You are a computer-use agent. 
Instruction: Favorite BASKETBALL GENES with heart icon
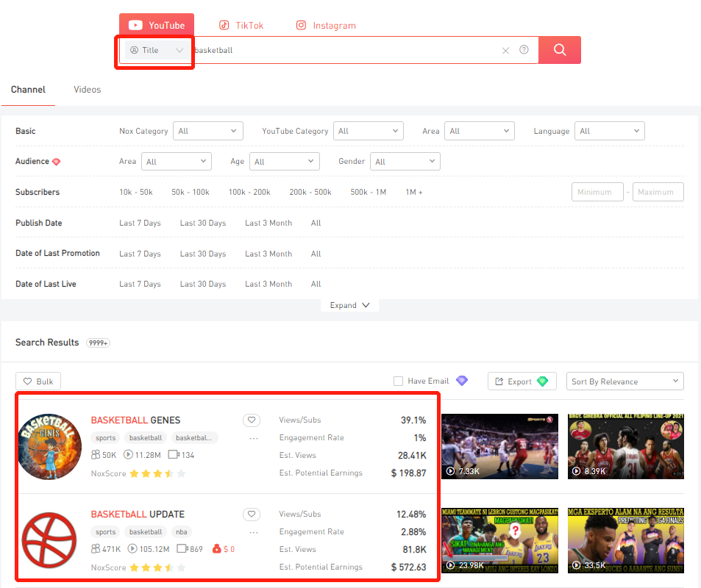click(x=252, y=420)
